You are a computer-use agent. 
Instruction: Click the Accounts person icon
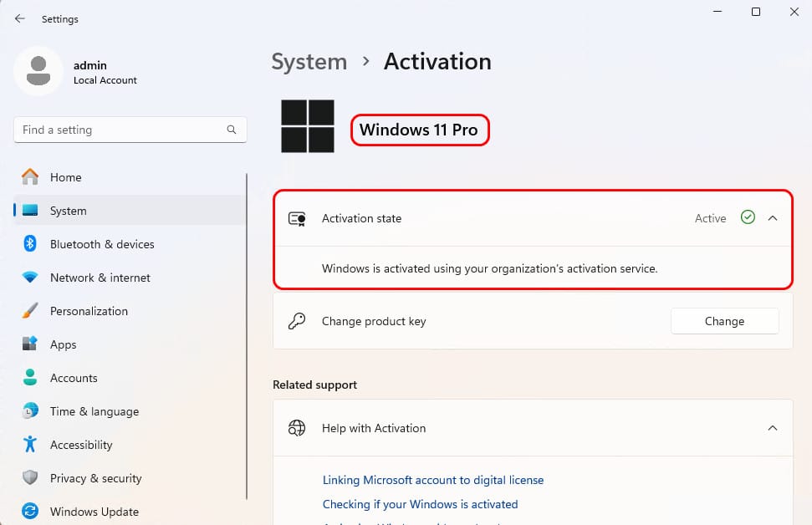click(30, 377)
